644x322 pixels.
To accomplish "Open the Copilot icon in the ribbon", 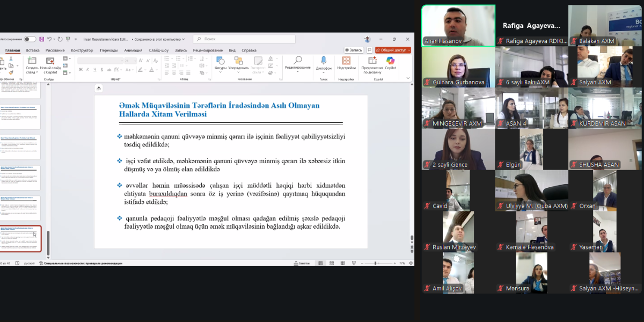I will (390, 61).
